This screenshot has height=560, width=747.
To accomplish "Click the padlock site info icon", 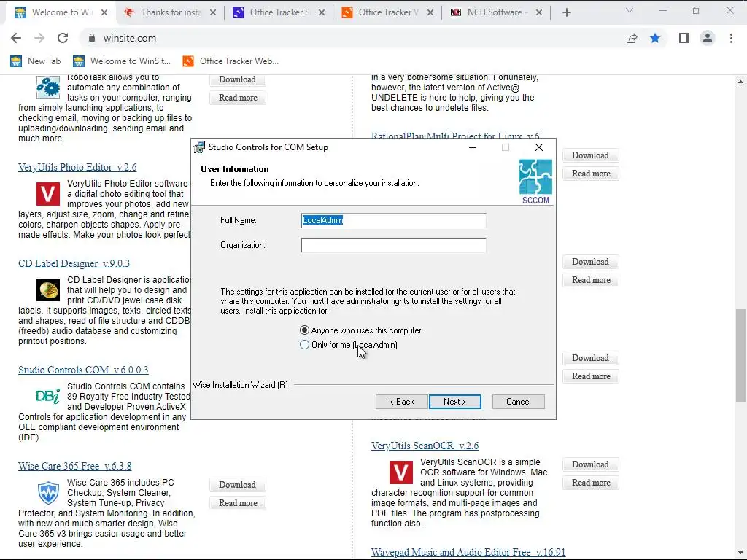I will [92, 38].
